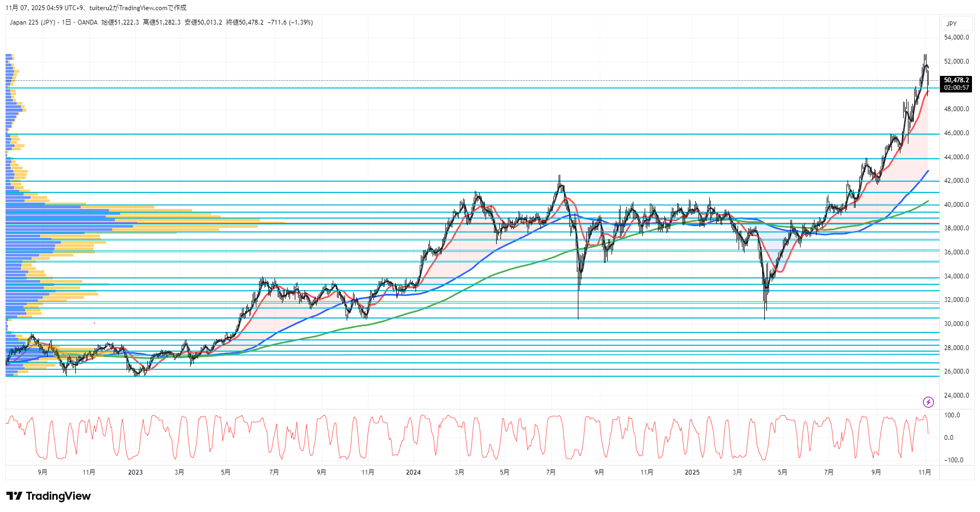Click the opening value 始値51,222.3 in header

120,22
